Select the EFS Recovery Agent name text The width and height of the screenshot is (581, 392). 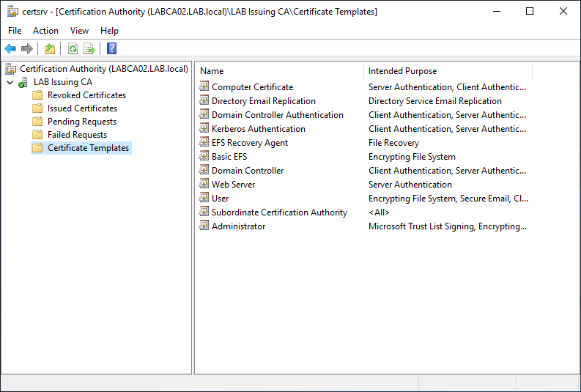pyautogui.click(x=250, y=143)
